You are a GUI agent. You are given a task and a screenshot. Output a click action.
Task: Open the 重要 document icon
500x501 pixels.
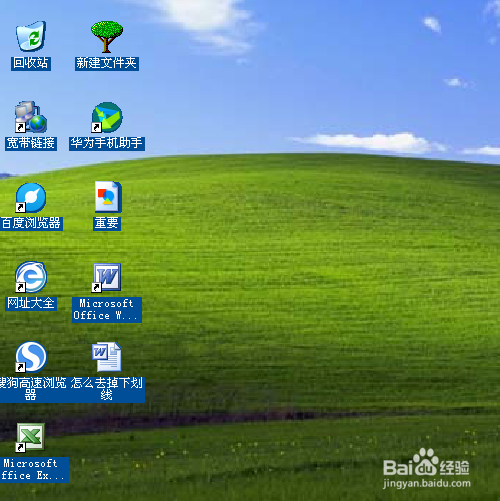coord(108,197)
